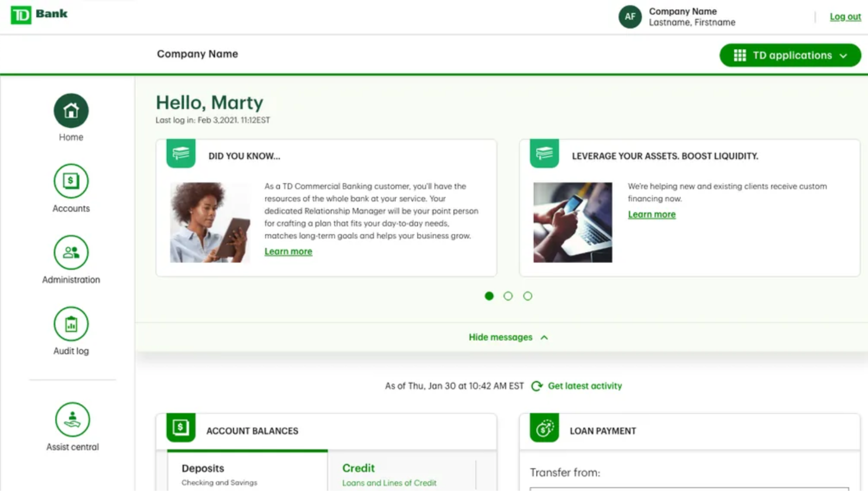Open Assist central
868x493 pixels.
(x=72, y=427)
